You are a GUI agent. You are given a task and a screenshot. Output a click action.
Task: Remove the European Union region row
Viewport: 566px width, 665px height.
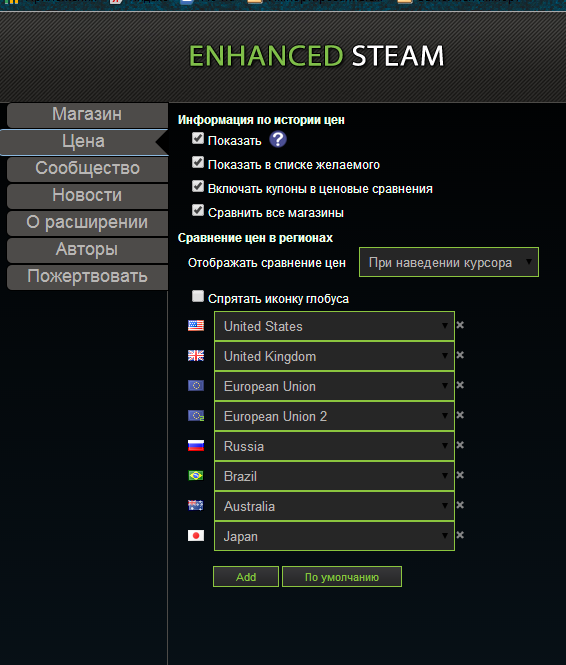[x=460, y=385]
